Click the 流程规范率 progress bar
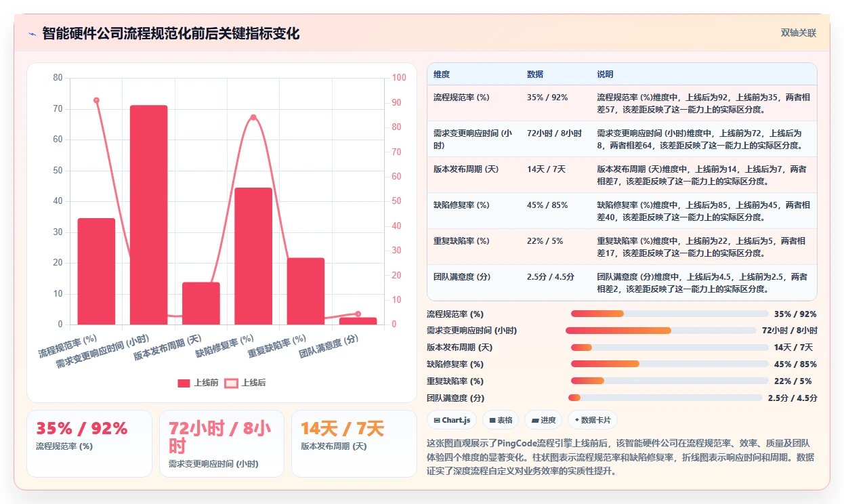This screenshot has width=844, height=504. point(669,314)
